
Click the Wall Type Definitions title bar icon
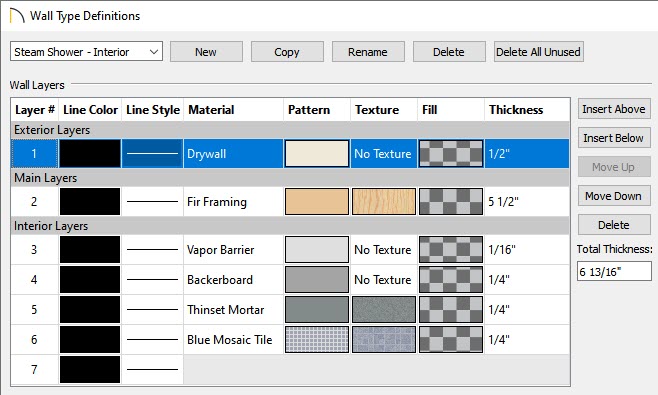16,16
